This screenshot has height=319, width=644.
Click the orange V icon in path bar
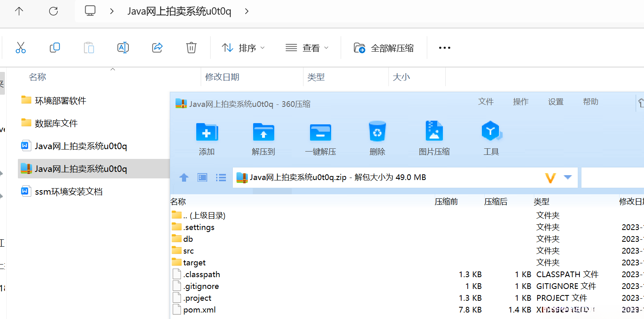550,178
